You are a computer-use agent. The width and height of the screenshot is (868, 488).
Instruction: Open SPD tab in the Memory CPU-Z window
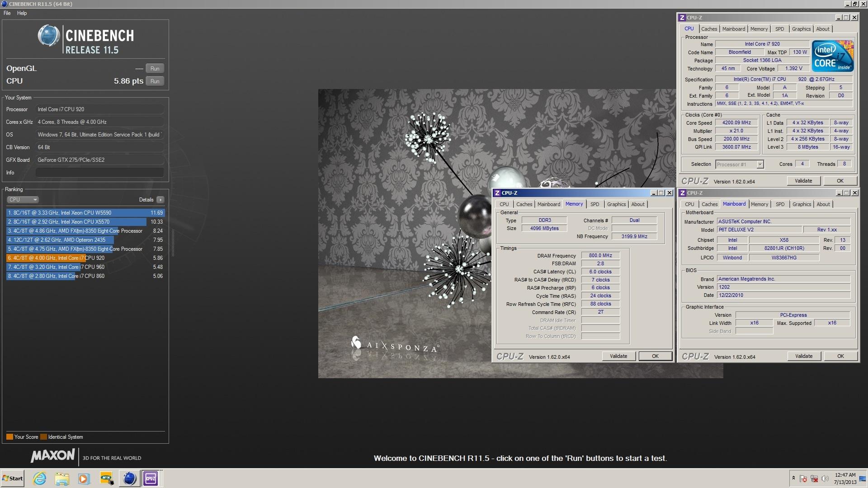point(594,204)
